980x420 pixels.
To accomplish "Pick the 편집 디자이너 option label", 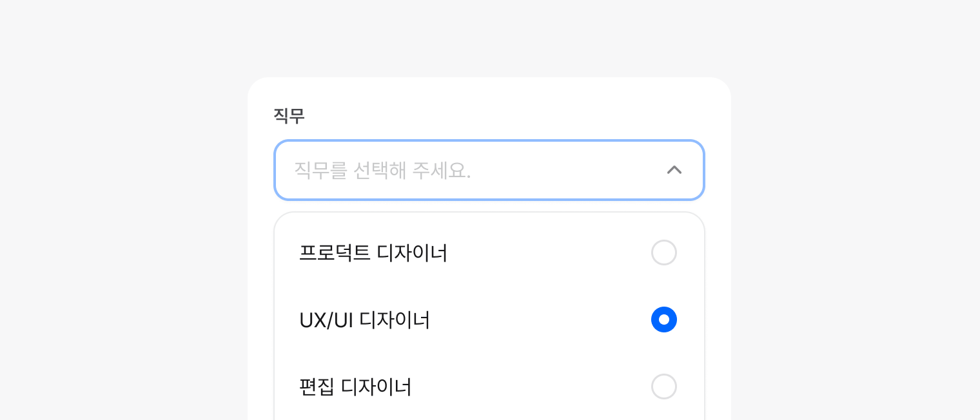I will (355, 387).
